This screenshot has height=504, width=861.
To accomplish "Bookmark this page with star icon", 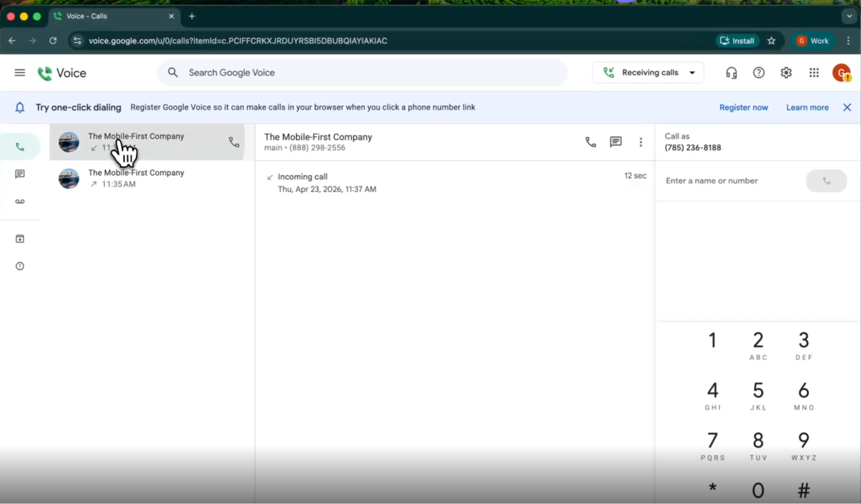I will click(x=771, y=41).
